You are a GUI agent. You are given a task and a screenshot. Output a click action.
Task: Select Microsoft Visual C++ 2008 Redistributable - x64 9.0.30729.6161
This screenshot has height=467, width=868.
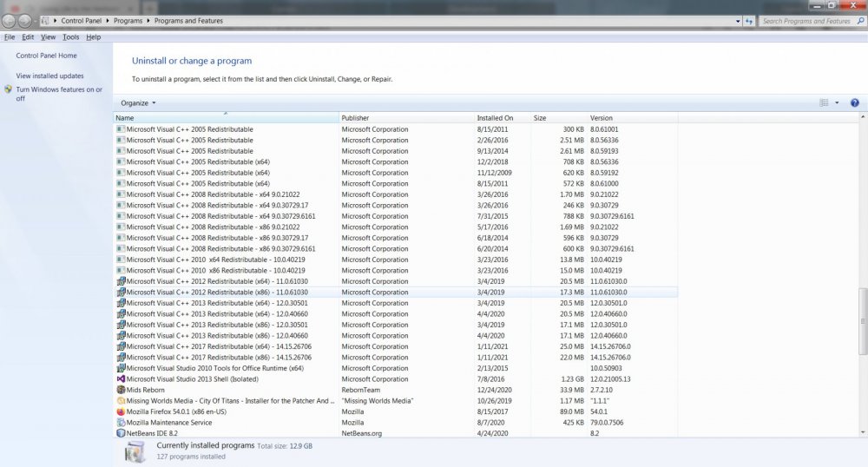pos(396,216)
